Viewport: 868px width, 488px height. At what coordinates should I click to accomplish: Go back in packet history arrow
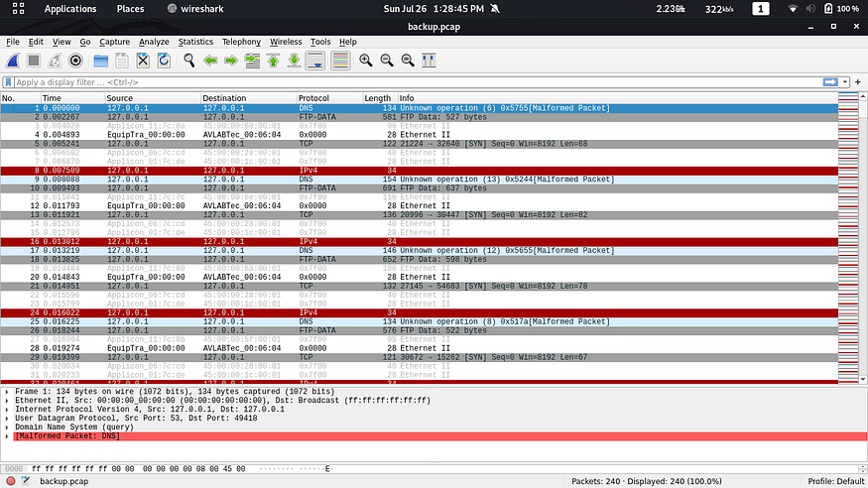click(209, 61)
